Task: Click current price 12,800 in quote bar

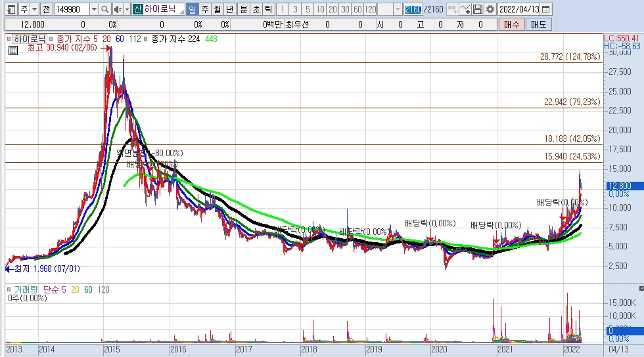Action: click(32, 25)
